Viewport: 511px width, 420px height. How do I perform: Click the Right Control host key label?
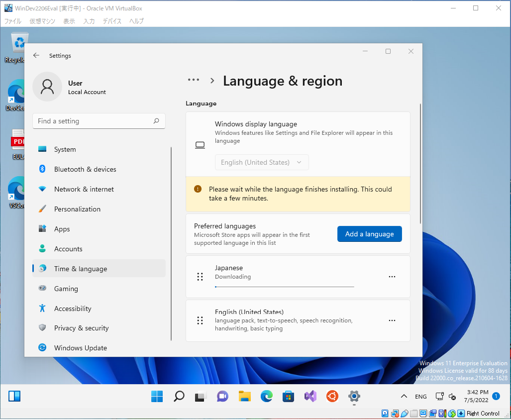483,414
